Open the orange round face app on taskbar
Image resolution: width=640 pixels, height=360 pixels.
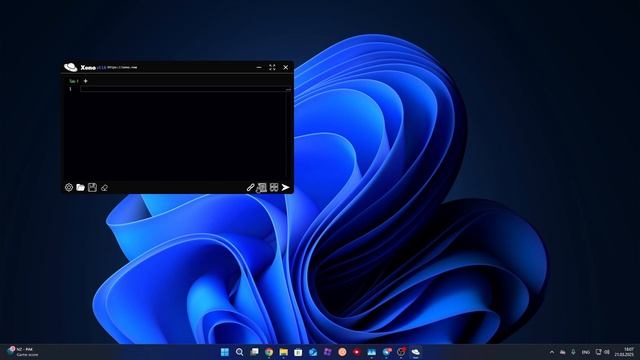point(342,352)
